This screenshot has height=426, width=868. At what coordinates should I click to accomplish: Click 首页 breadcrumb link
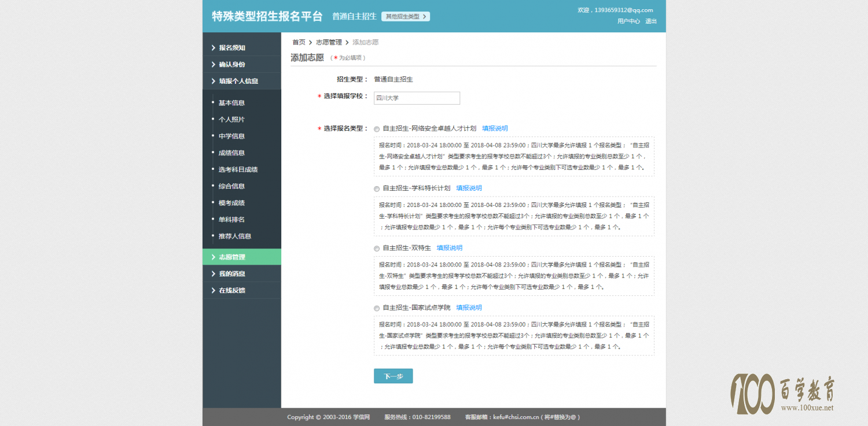tap(299, 42)
